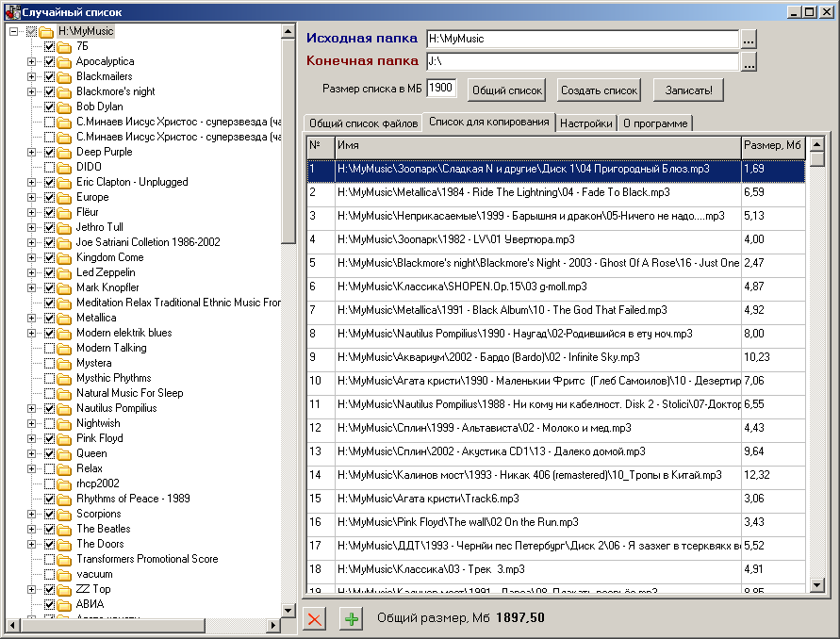Expand the Fléur folder node
Image resolution: width=840 pixels, height=639 pixels.
point(32,213)
